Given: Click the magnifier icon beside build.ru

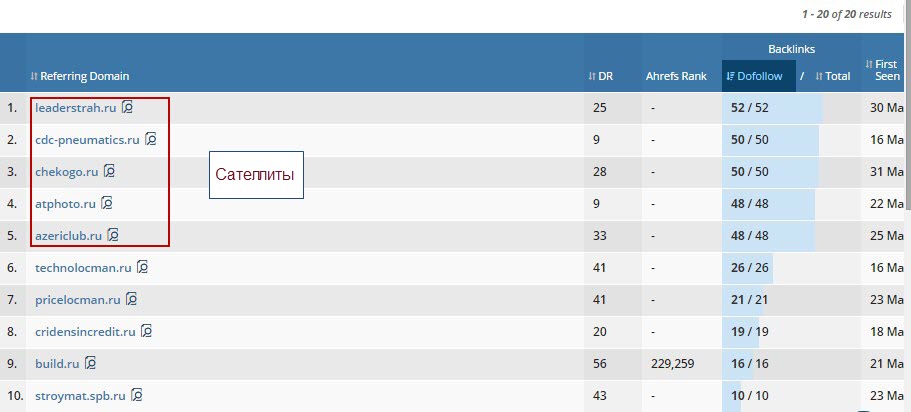Looking at the screenshot, I should click(90, 363).
